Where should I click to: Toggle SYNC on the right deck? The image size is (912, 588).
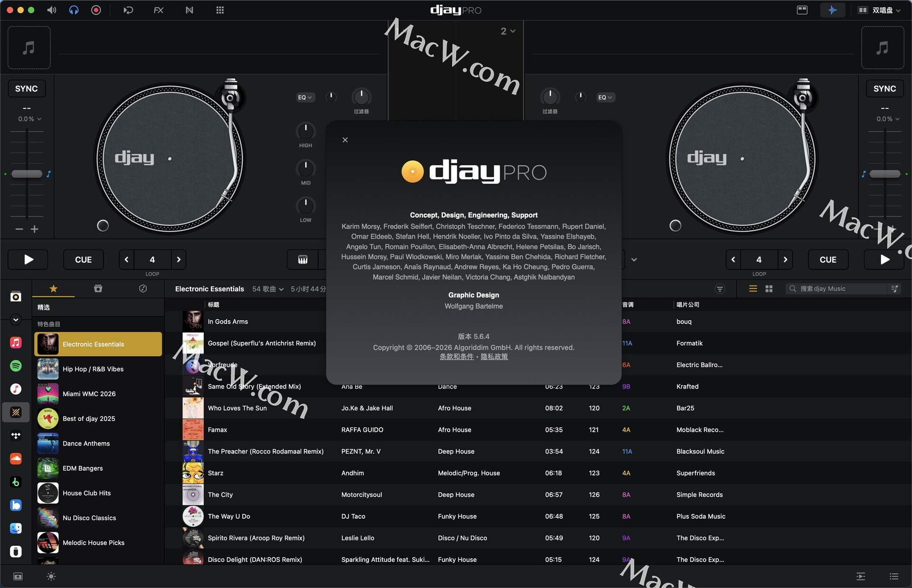click(884, 89)
